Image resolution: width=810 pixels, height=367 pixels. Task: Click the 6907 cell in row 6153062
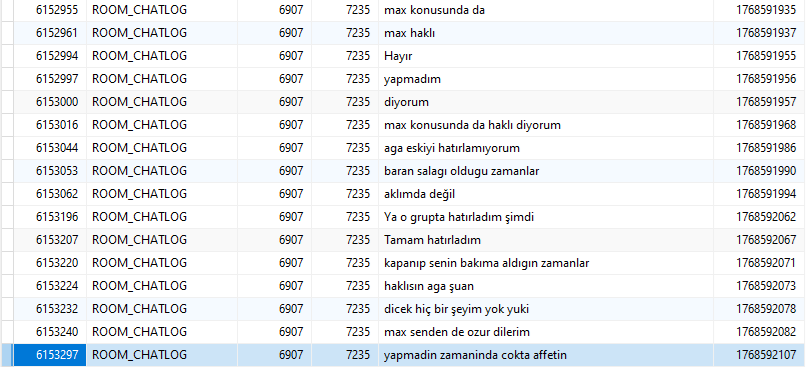(x=274, y=194)
